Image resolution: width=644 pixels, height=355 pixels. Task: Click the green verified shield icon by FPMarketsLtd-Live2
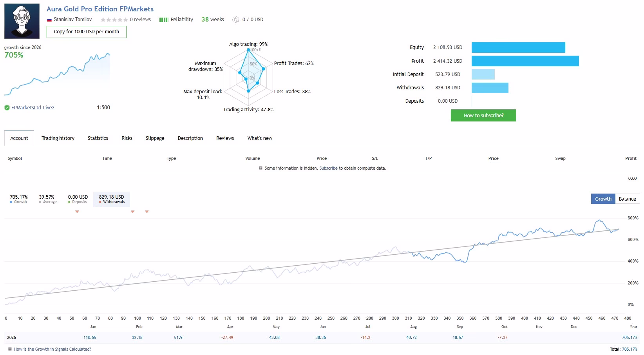[x=7, y=108]
